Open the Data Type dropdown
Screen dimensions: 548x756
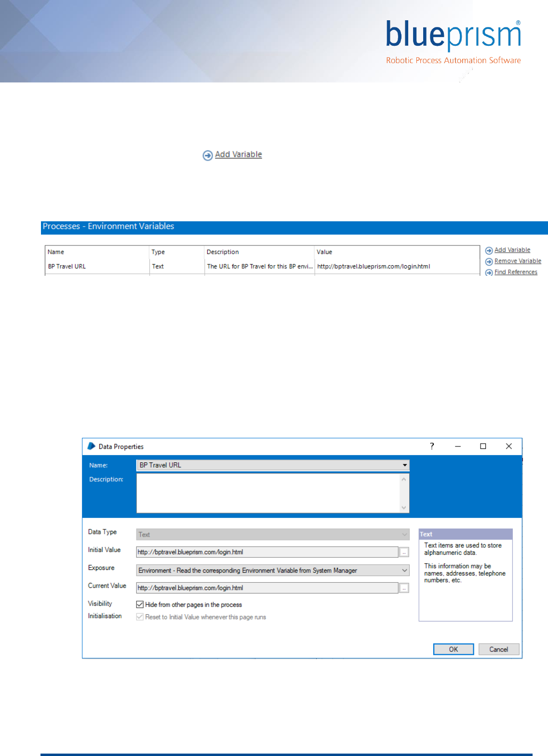(273, 534)
